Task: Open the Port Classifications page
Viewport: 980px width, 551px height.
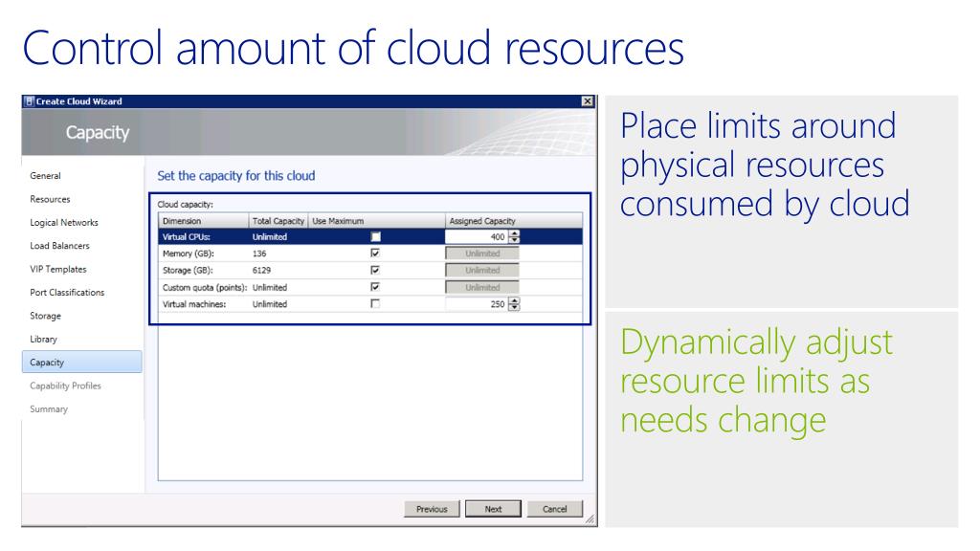Action: coord(67,293)
